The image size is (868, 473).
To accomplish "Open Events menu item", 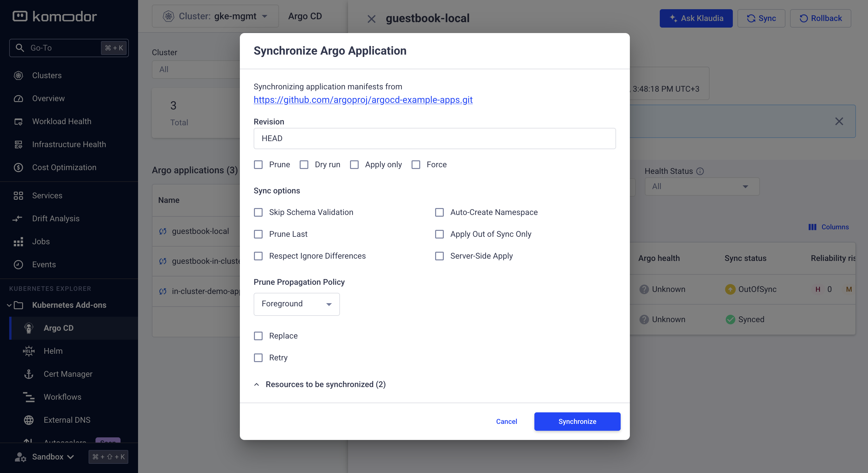I will click(x=44, y=265).
